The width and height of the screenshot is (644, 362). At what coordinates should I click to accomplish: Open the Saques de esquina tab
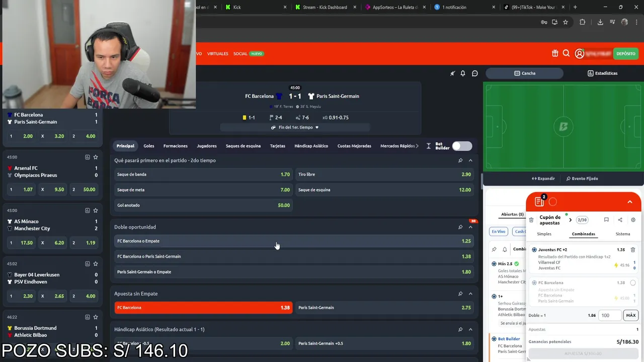click(x=243, y=146)
